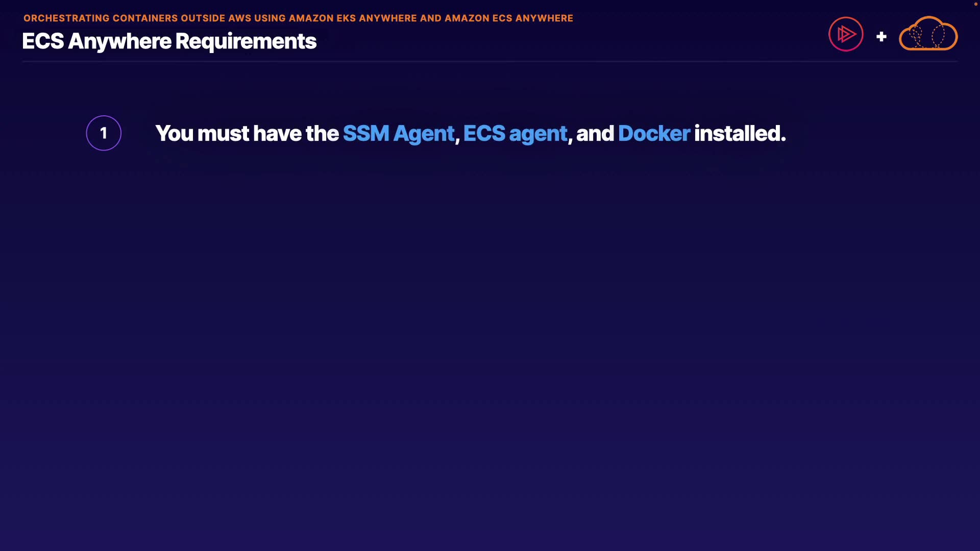Click "ECS" in the slide title
Image resolution: width=980 pixels, height=551 pixels.
(43, 41)
